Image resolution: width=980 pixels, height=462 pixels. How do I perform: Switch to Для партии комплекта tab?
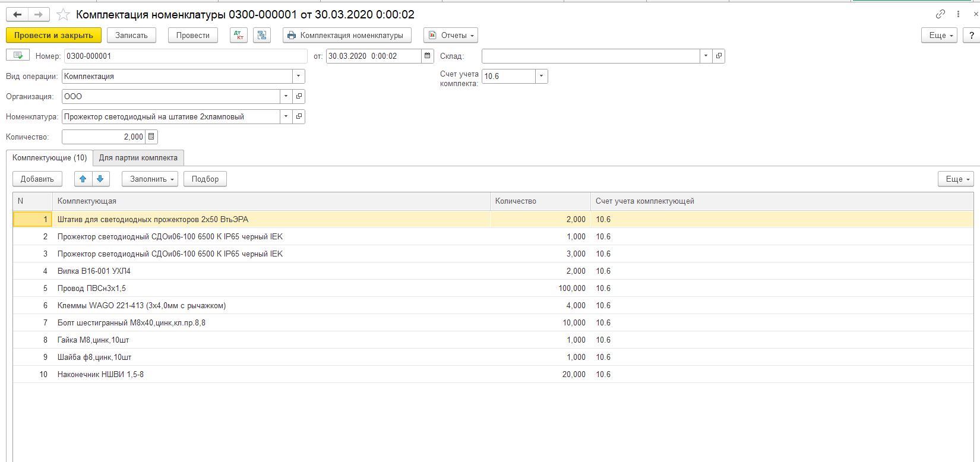138,158
